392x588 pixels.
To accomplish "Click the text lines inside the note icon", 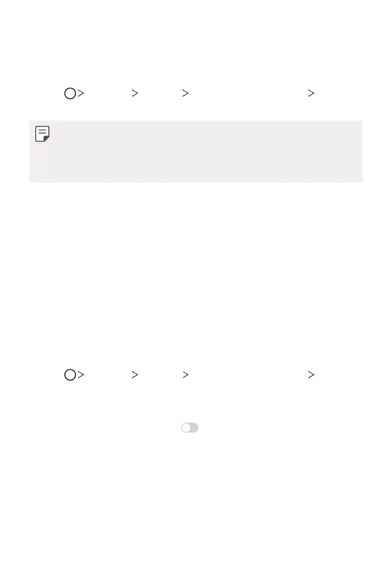I will click(x=42, y=131).
